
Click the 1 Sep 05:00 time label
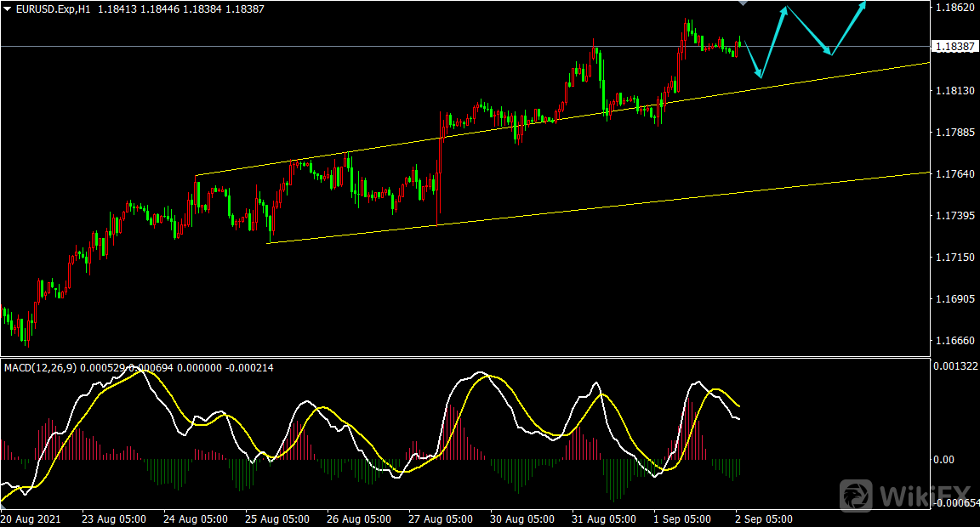point(681,518)
